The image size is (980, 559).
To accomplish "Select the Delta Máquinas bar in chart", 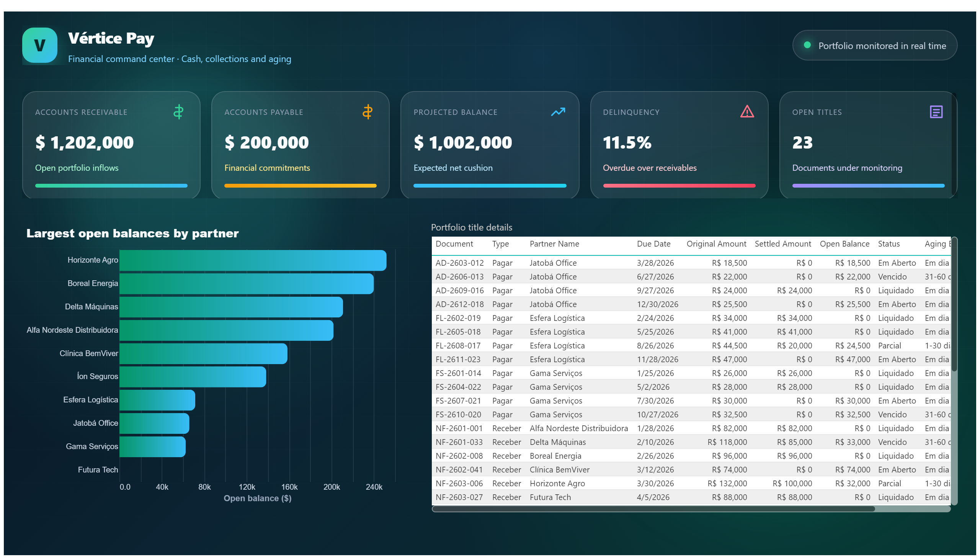I will tap(231, 307).
